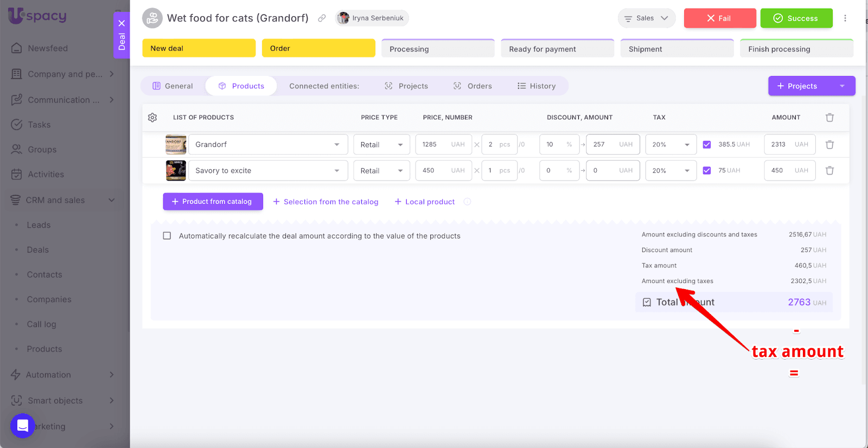The height and width of the screenshot is (448, 868).
Task: Expand Savory to excite product selector
Action: (336, 171)
